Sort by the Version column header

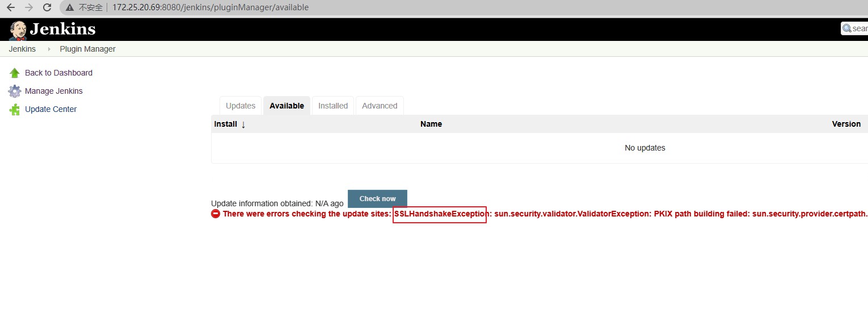tap(846, 124)
